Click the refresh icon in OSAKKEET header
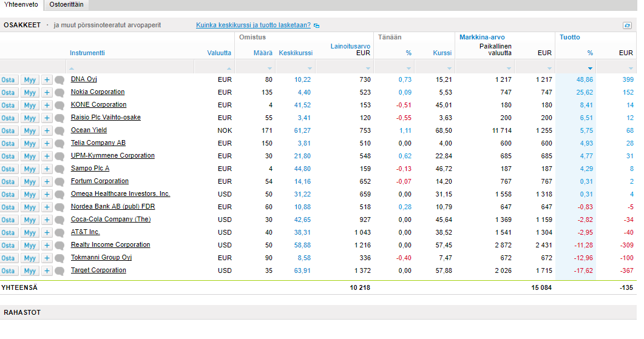This screenshot has height=339, width=644. click(627, 25)
